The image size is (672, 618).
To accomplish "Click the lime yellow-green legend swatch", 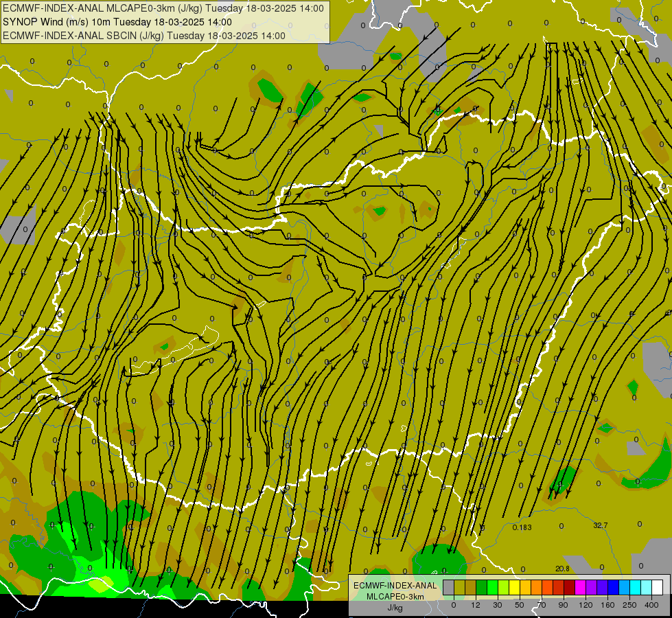I will 504,587.
